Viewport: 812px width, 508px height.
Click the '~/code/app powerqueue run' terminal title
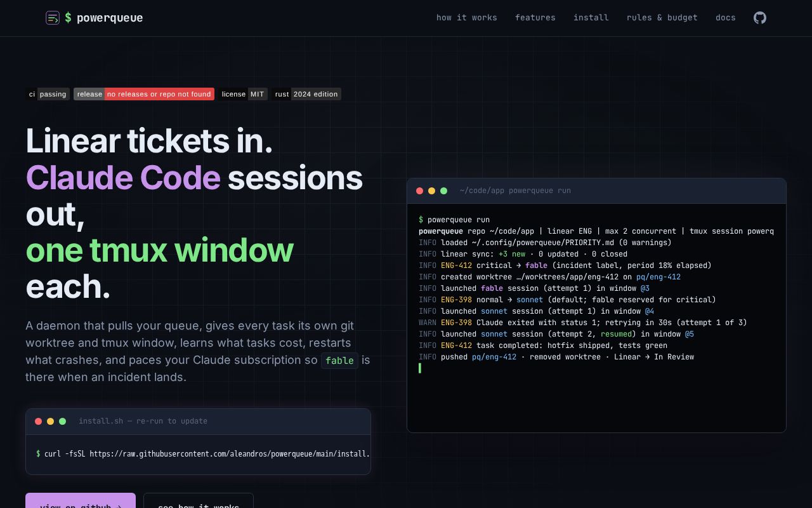point(515,190)
